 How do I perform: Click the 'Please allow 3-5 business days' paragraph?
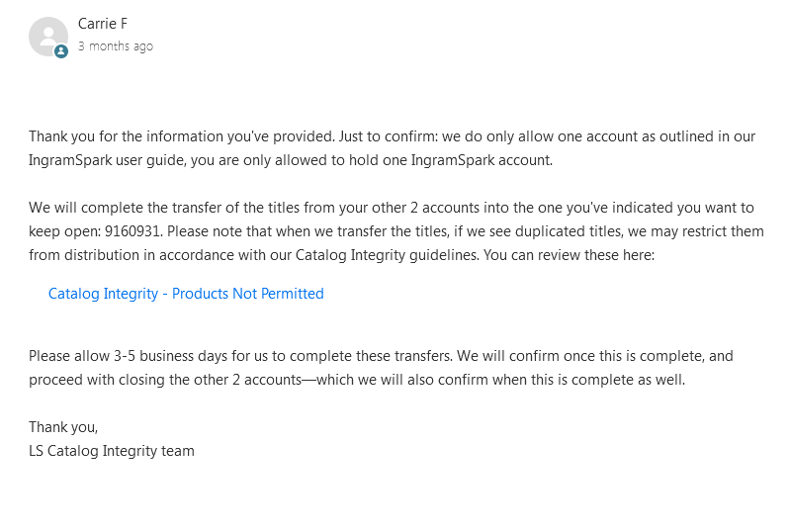pos(381,368)
